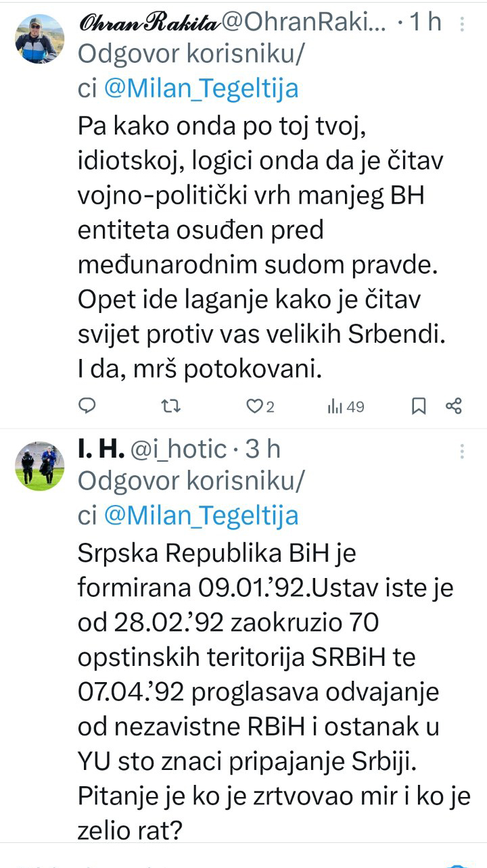Open @Milan_Tegeltija mention in I. H.'s reply
The width and height of the screenshot is (487, 868).
pyautogui.click(x=201, y=516)
